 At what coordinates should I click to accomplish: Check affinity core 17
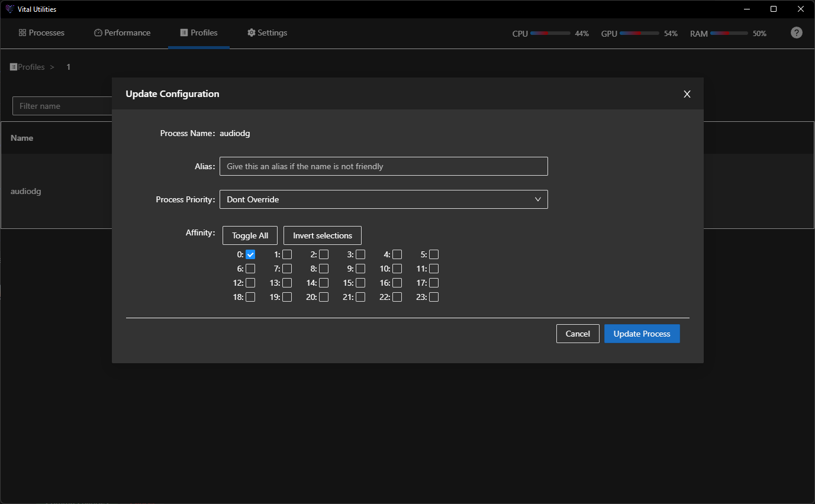434,283
